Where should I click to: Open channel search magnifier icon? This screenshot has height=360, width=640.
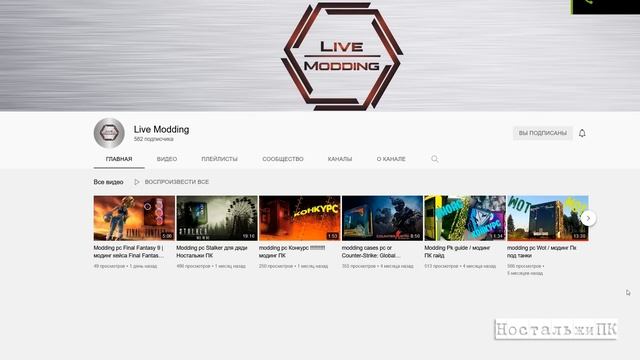435,159
